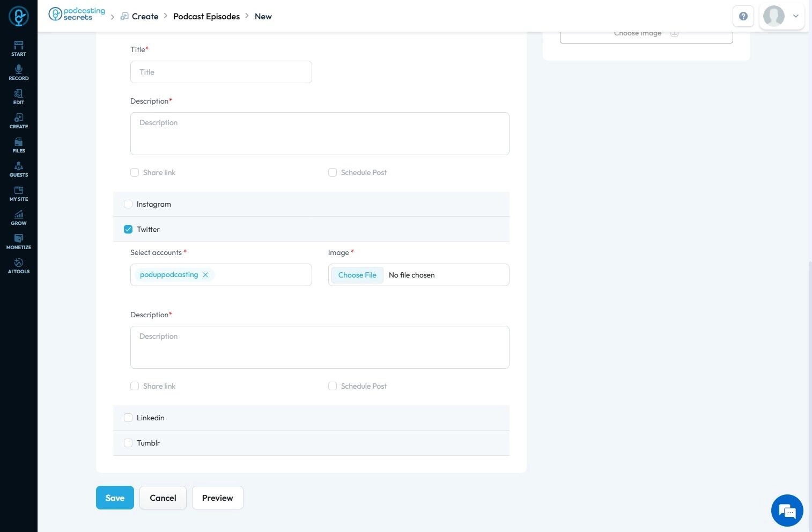Viewport: 812px width, 532px height.
Task: Open the Record section in sidebar
Action: pos(19,72)
